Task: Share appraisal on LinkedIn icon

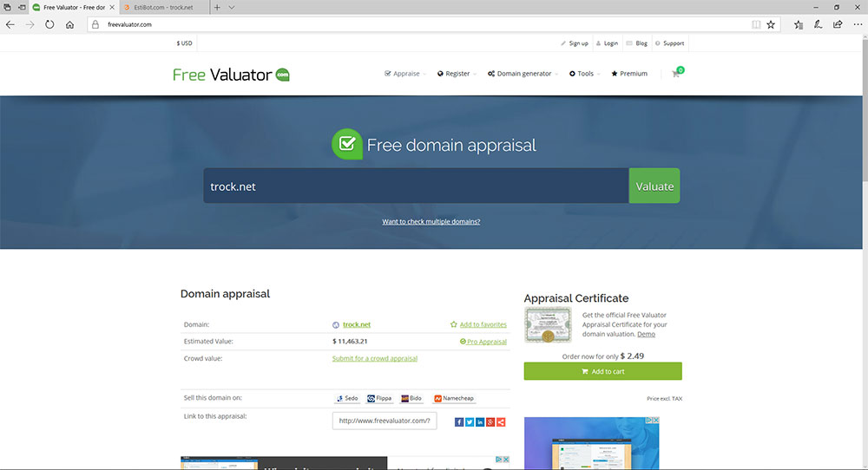Action: (x=480, y=422)
